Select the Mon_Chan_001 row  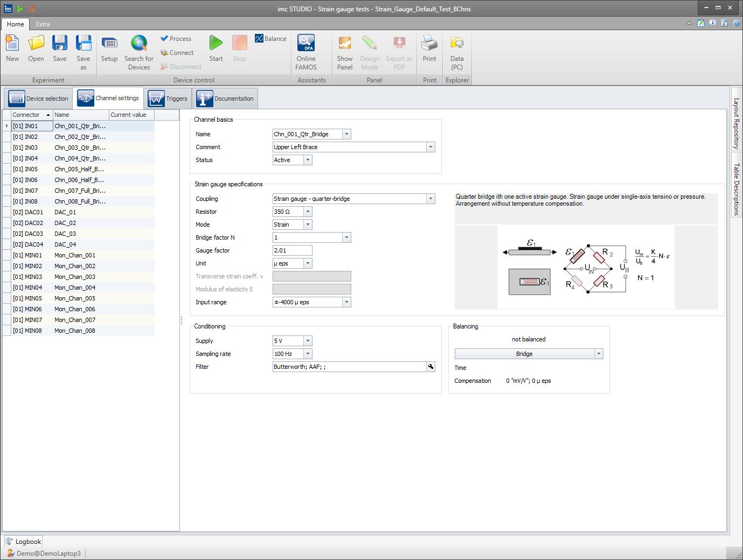[79, 255]
